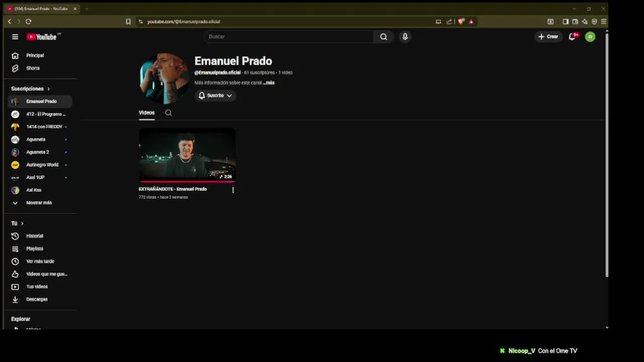Open the browser main menu
644x362 pixels.
click(x=604, y=22)
